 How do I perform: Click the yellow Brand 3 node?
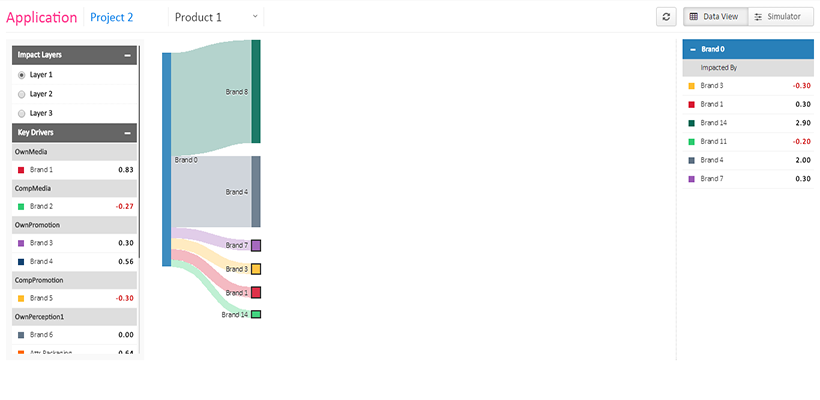(x=256, y=269)
